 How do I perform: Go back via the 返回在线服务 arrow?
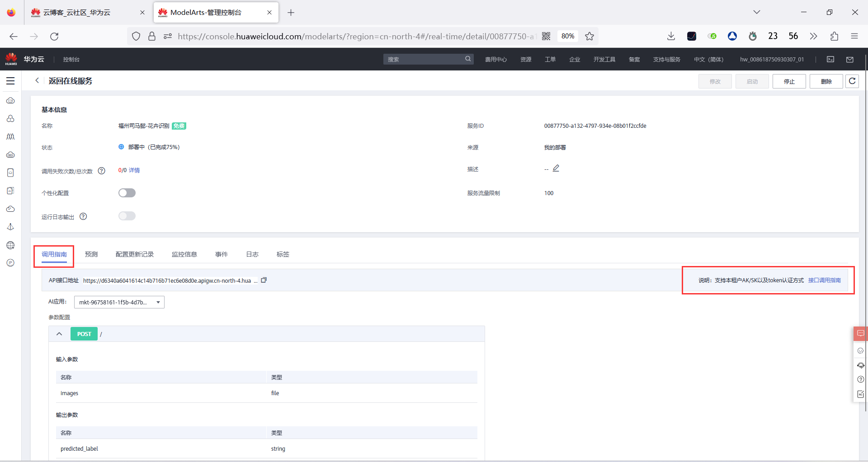click(x=37, y=80)
